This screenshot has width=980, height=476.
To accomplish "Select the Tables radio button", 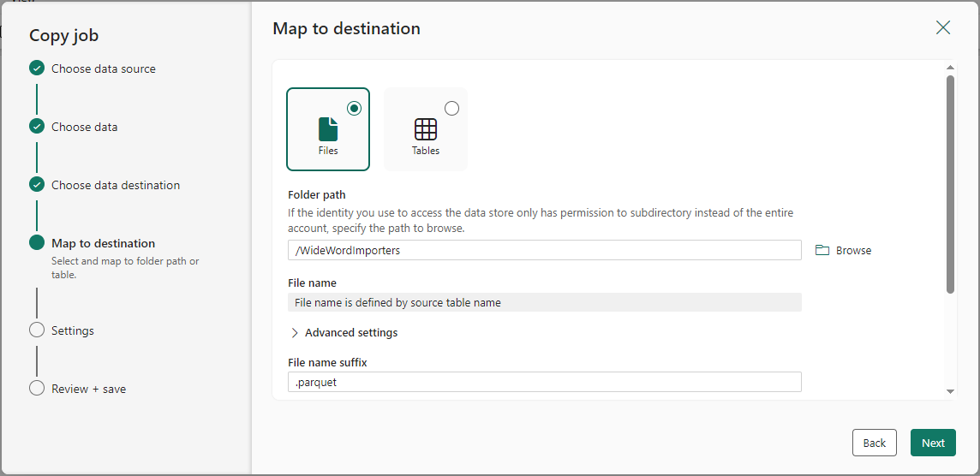I will [451, 109].
